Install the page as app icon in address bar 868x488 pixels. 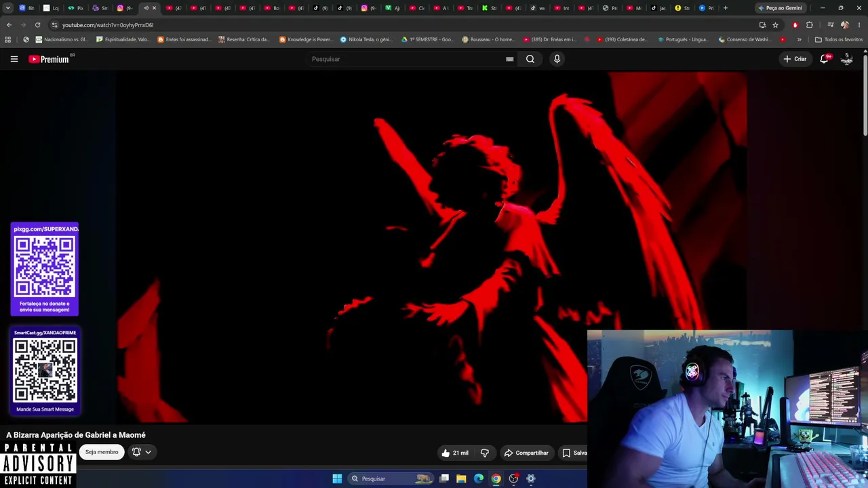762,25
